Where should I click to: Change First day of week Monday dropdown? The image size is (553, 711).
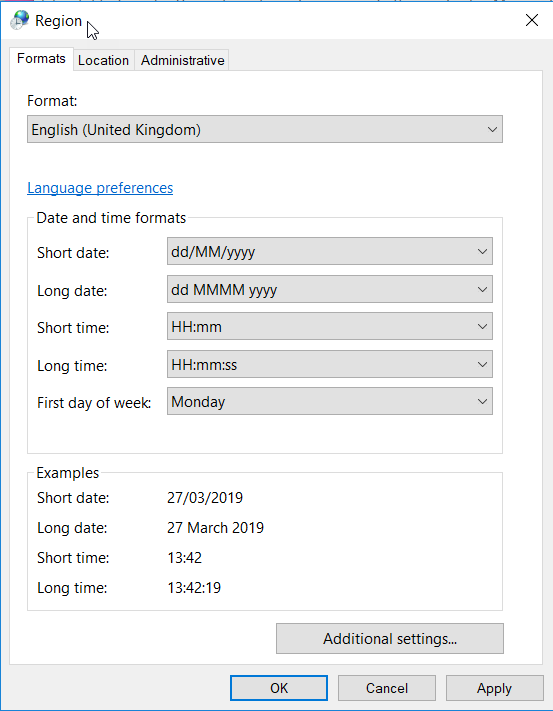coord(330,401)
